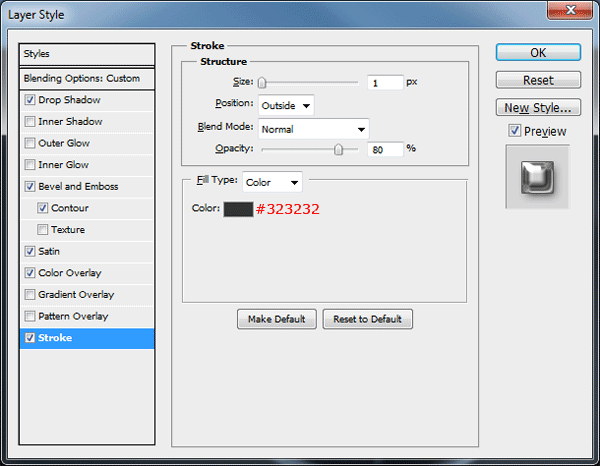
Task: Click the New Style... button
Action: [x=538, y=108]
